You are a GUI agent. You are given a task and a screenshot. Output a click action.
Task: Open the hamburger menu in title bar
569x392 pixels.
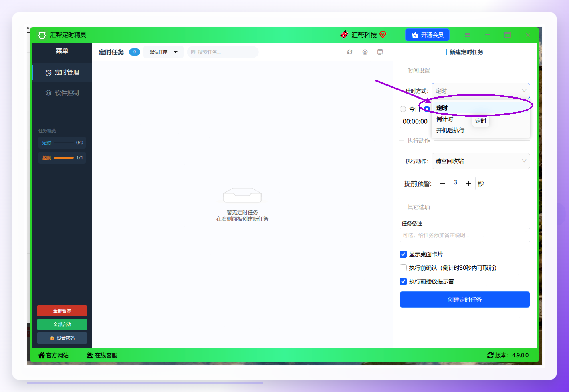(468, 35)
